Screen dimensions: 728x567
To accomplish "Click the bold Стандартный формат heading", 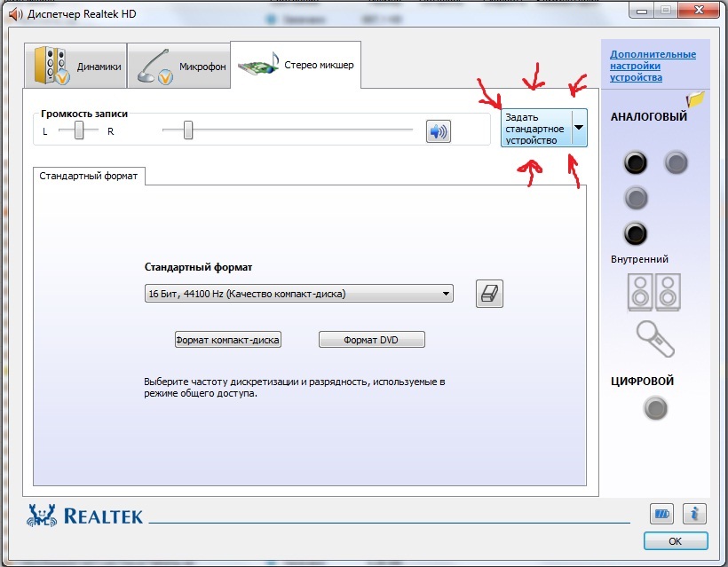I will (198, 267).
